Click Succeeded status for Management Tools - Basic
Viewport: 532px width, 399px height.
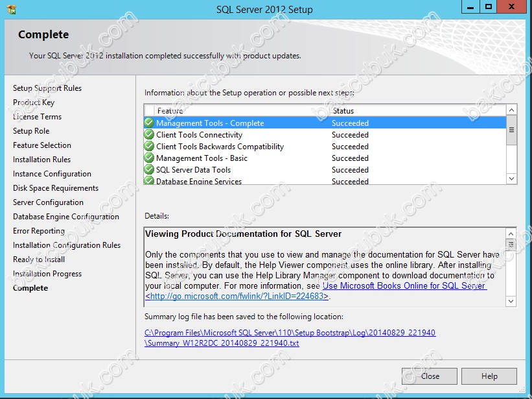pyautogui.click(x=350, y=158)
